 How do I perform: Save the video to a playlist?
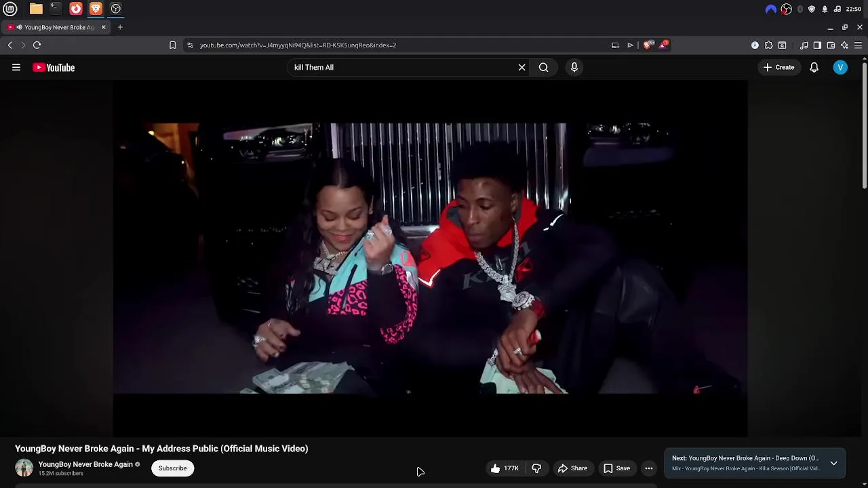tap(617, 468)
